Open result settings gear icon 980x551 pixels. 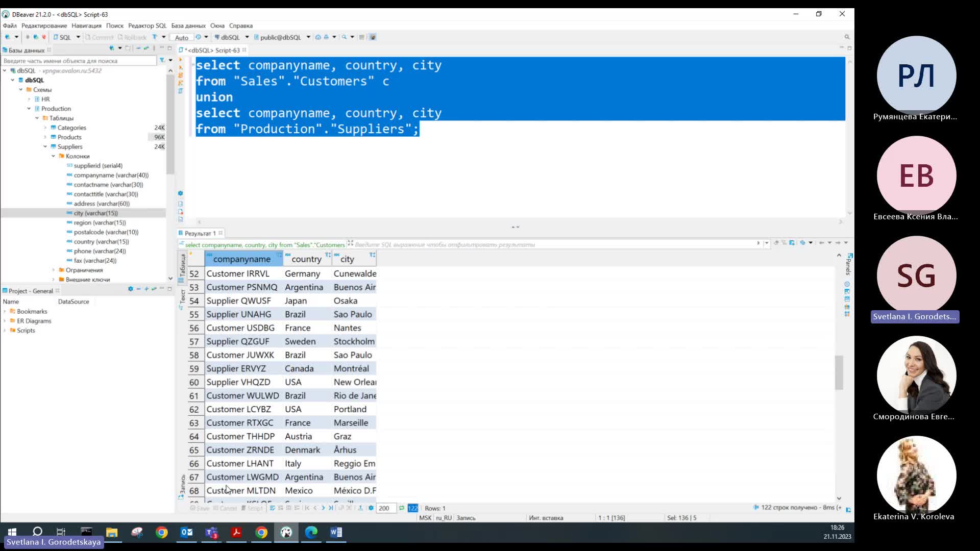[x=371, y=508]
